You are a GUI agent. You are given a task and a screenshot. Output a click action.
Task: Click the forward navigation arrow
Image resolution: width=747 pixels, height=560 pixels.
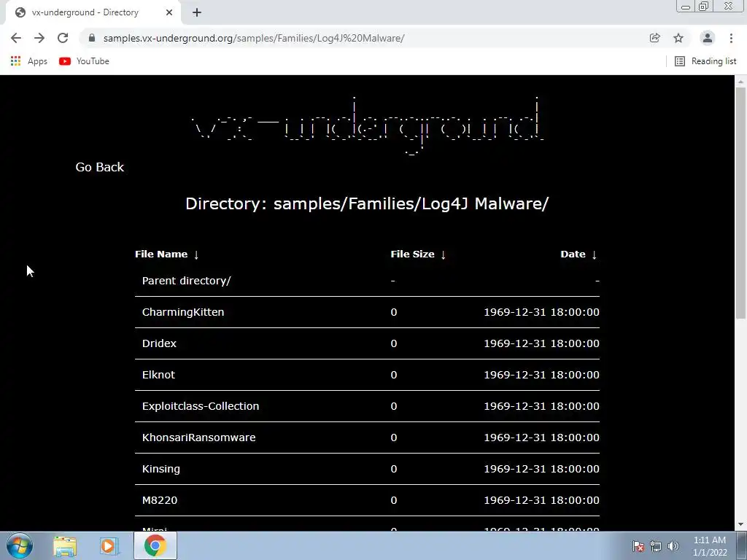pos(39,38)
